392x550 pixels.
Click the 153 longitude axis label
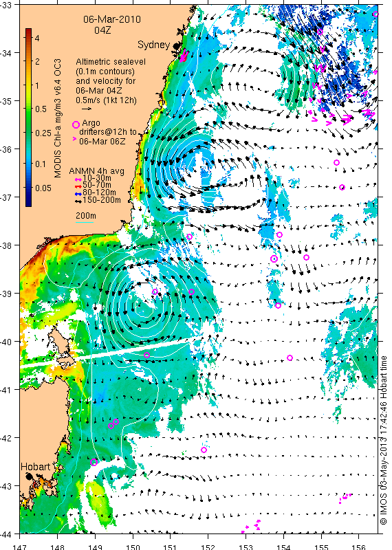click(246, 547)
